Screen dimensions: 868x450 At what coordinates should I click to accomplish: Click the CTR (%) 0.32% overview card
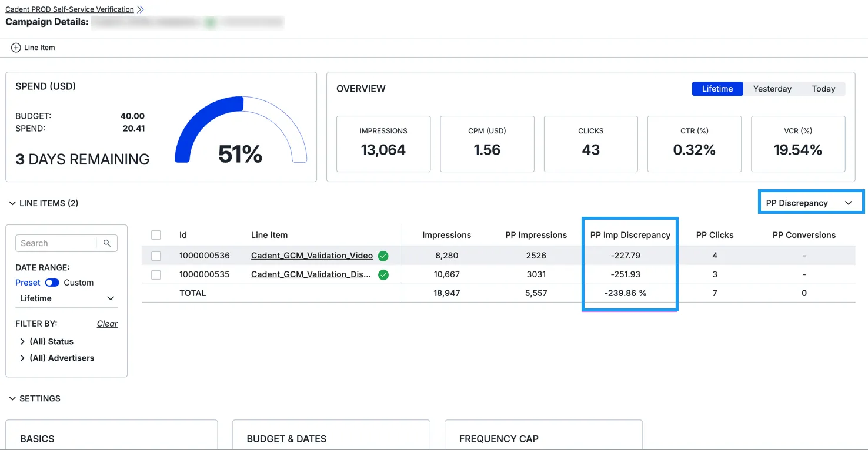(x=694, y=144)
